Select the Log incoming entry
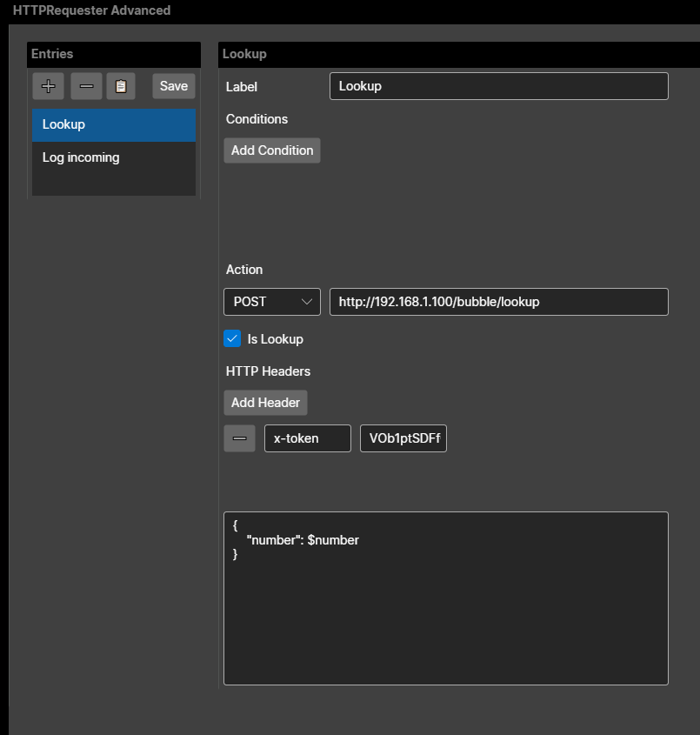Image resolution: width=700 pixels, height=735 pixels. (114, 158)
